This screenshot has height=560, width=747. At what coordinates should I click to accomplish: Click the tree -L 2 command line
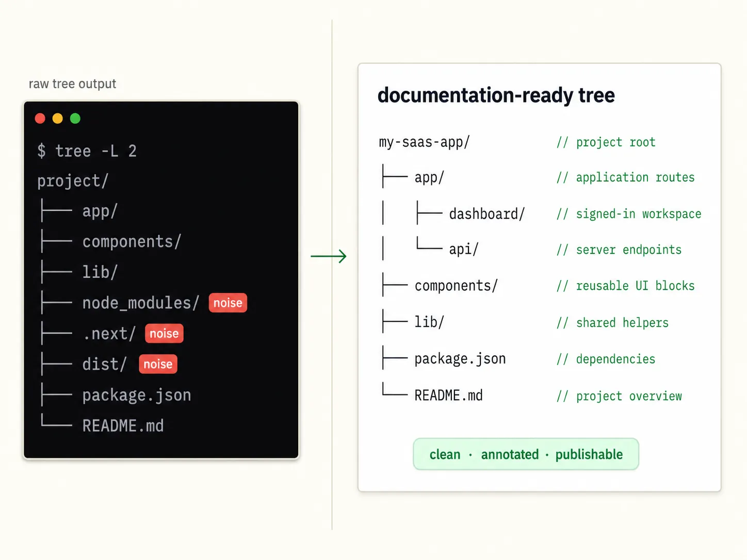(87, 151)
